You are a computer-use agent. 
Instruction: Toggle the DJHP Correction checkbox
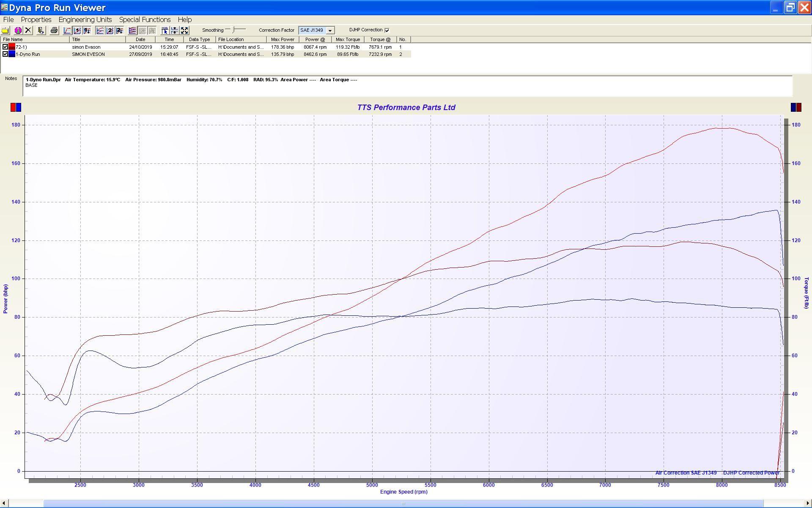coord(387,30)
